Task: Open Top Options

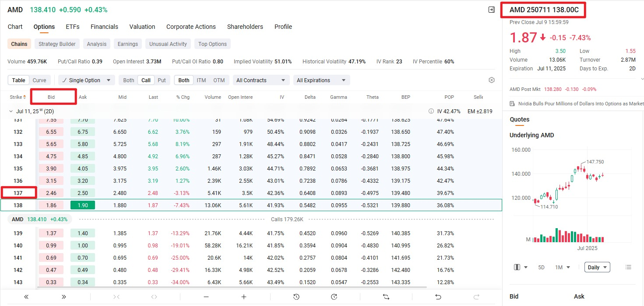Action: point(212,44)
